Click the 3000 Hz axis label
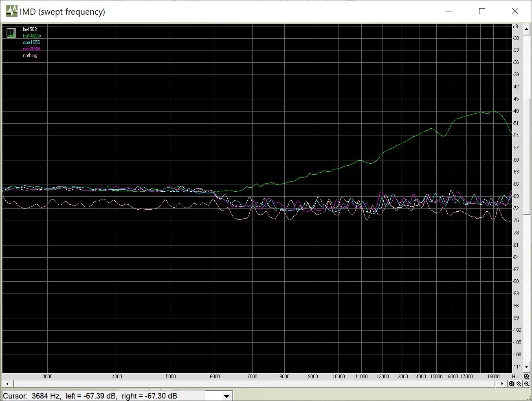 coord(48,377)
